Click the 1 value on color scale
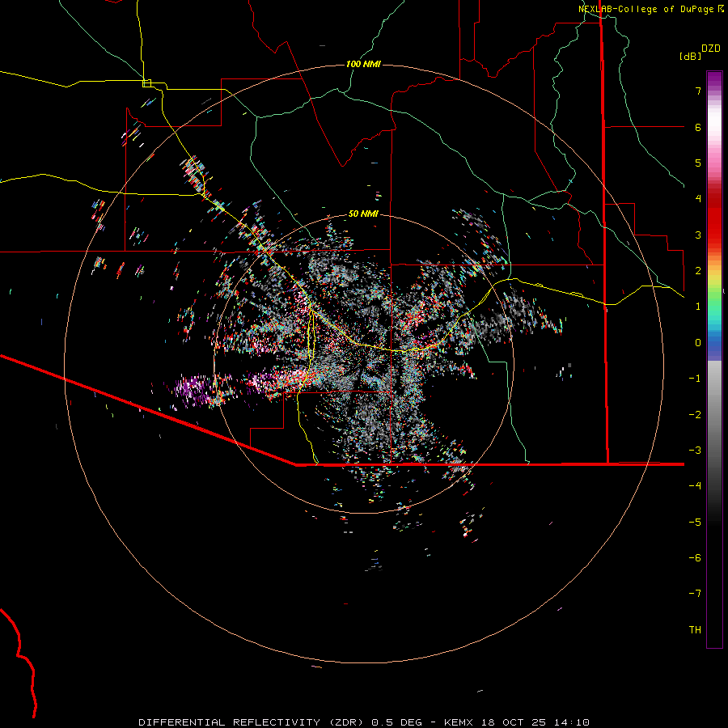 698,307
